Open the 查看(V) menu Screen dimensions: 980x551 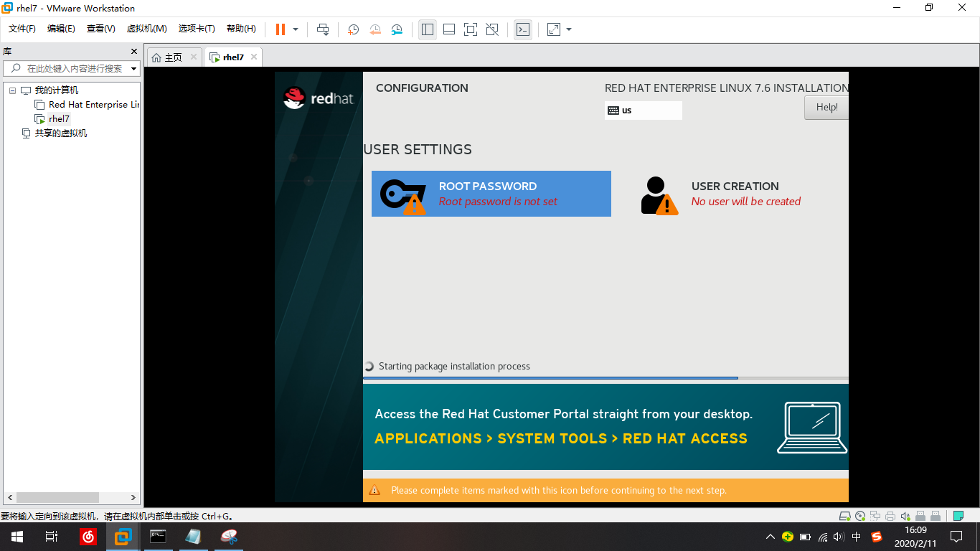click(100, 29)
